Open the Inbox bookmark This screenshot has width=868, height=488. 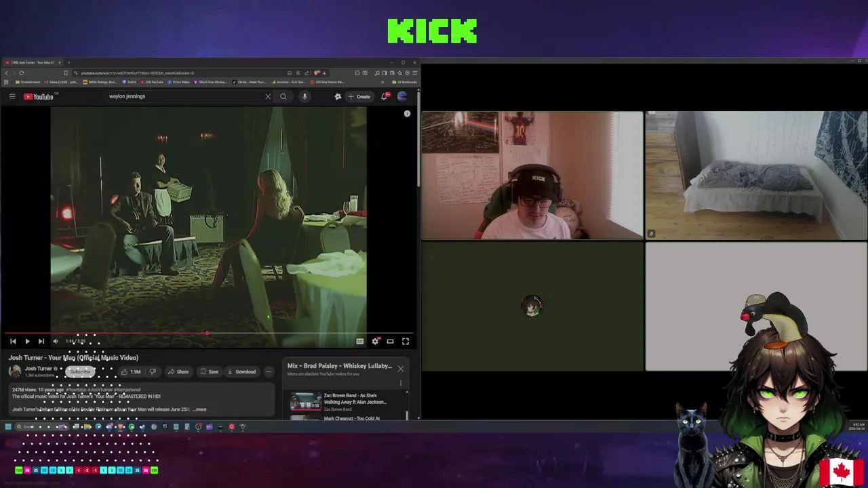coord(62,82)
